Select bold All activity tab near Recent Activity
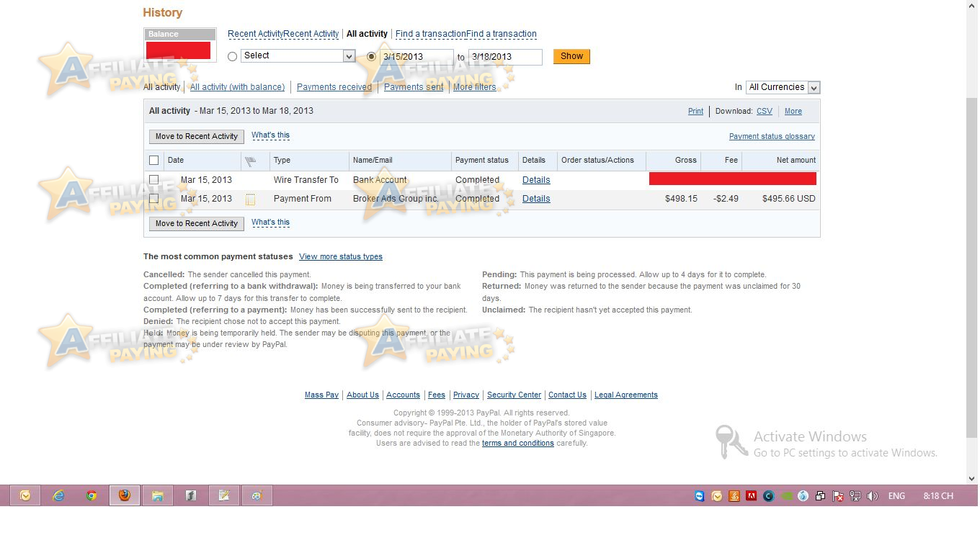Viewport: 980px width, 553px height. coord(367,34)
